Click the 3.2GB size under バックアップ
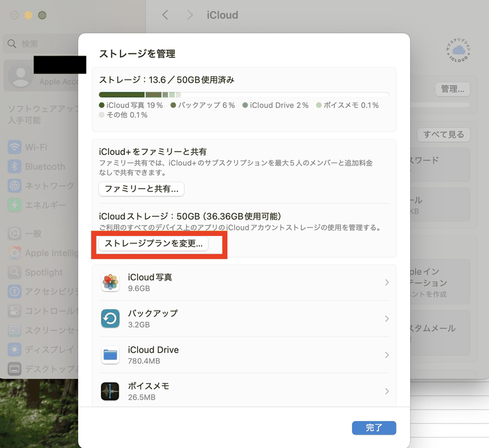489x448 pixels. coord(139,325)
